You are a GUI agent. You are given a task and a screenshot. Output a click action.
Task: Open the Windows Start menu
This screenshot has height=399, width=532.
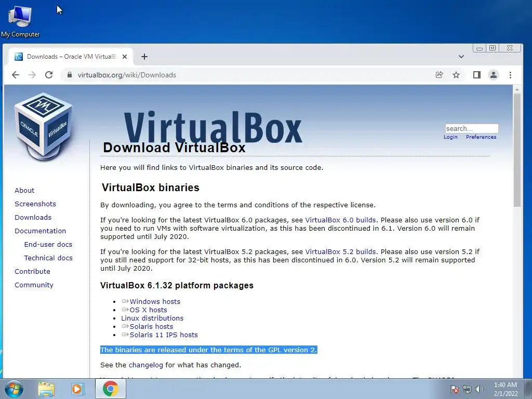pyautogui.click(x=14, y=389)
